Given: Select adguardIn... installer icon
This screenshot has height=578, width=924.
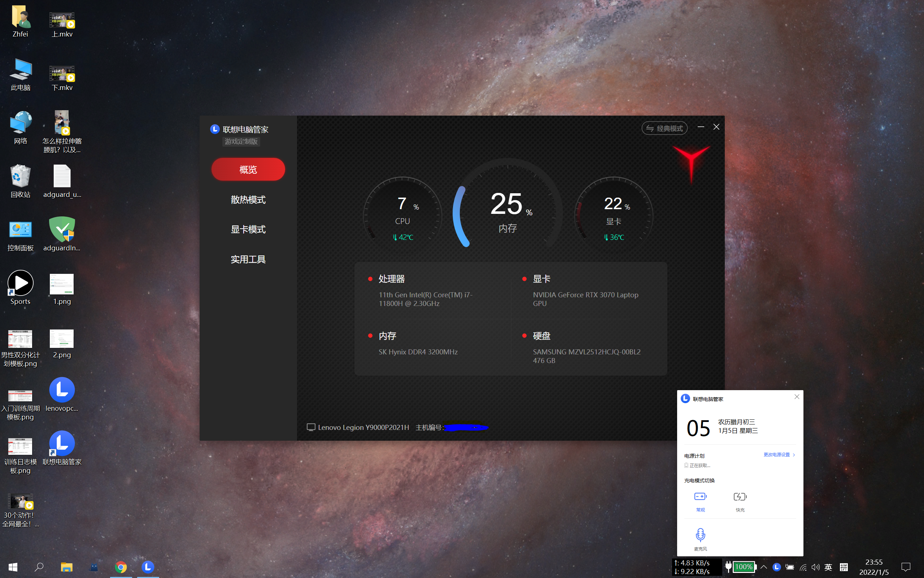Looking at the screenshot, I should click(x=62, y=234).
